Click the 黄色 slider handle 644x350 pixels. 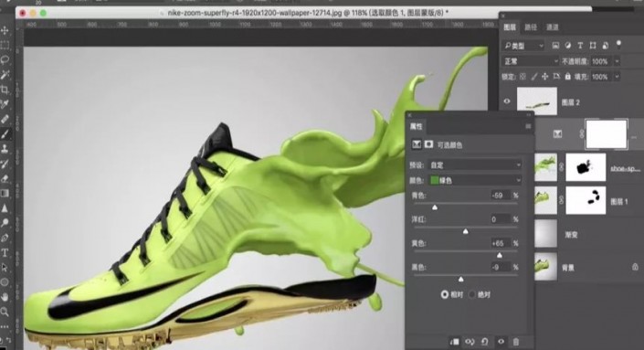click(499, 255)
